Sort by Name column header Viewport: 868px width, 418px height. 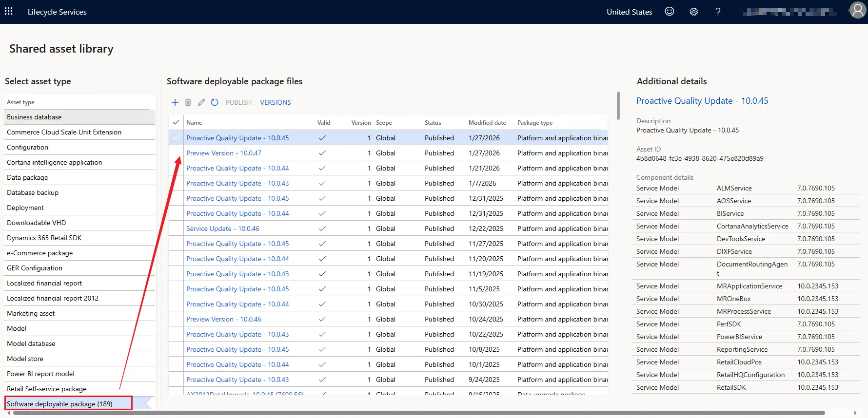[194, 123]
